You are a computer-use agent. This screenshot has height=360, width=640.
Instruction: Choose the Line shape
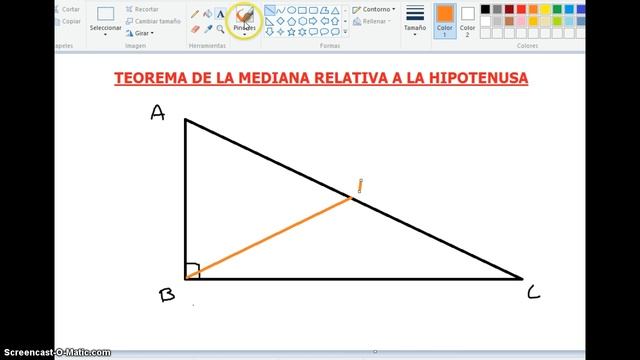click(x=269, y=11)
